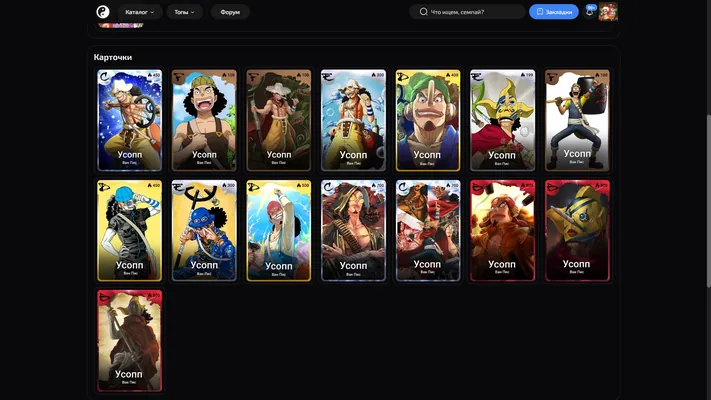Select the Усопп card with yellow star mask
Viewport: 711px width, 400px height.
pyautogui.click(x=502, y=120)
